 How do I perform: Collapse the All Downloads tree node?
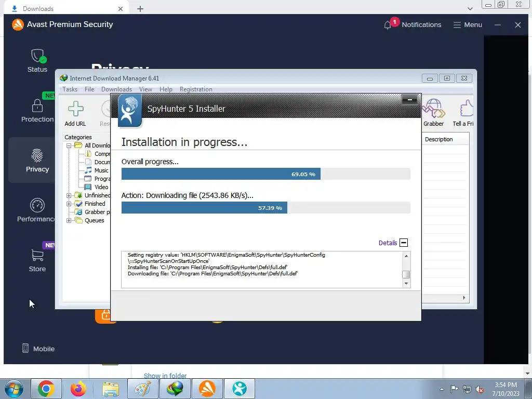(69, 145)
